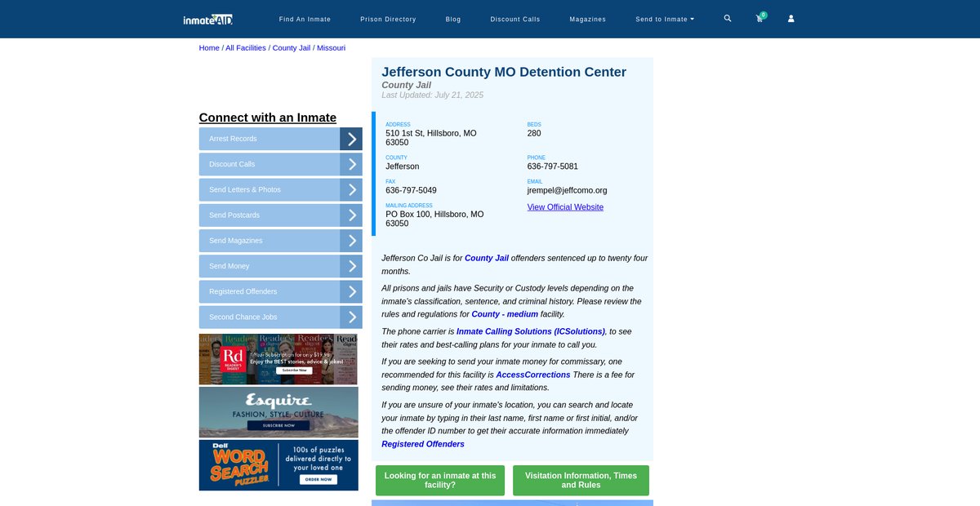Click the email jrempel@jeffcomo.org
980x506 pixels.
(568, 190)
